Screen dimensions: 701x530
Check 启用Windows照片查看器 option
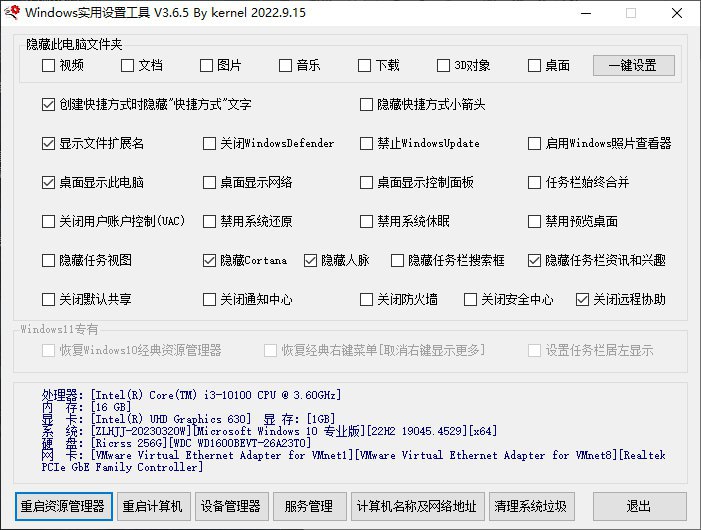coord(535,143)
